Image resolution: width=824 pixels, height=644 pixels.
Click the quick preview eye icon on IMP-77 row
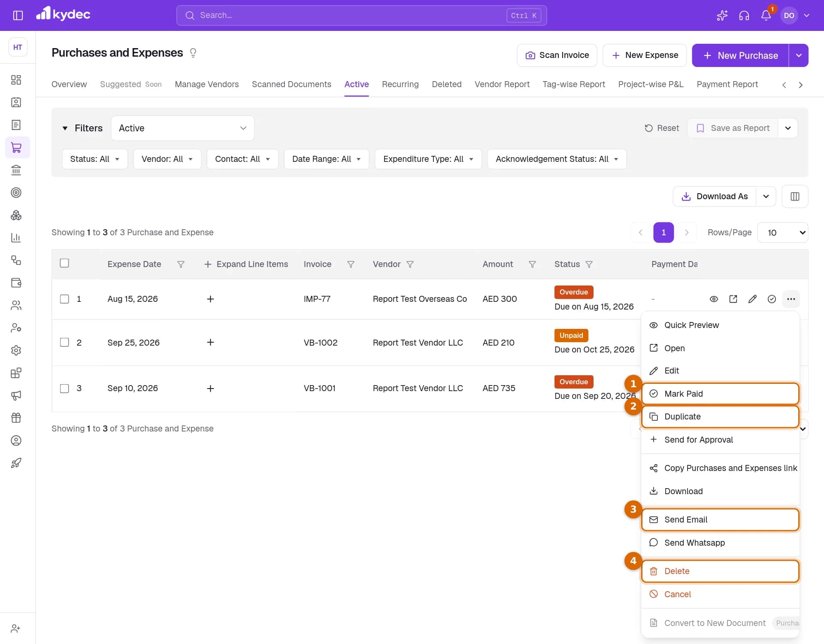click(714, 299)
